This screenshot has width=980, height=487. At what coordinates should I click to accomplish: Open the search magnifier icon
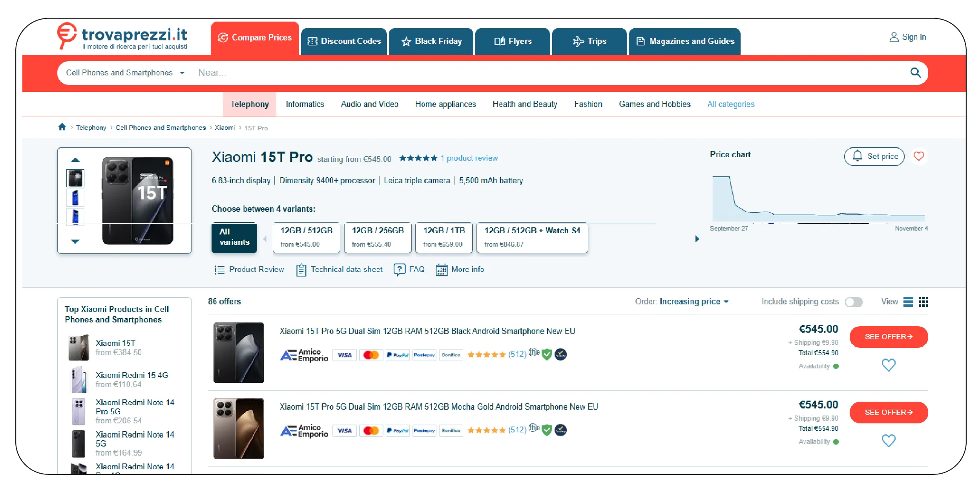point(915,73)
